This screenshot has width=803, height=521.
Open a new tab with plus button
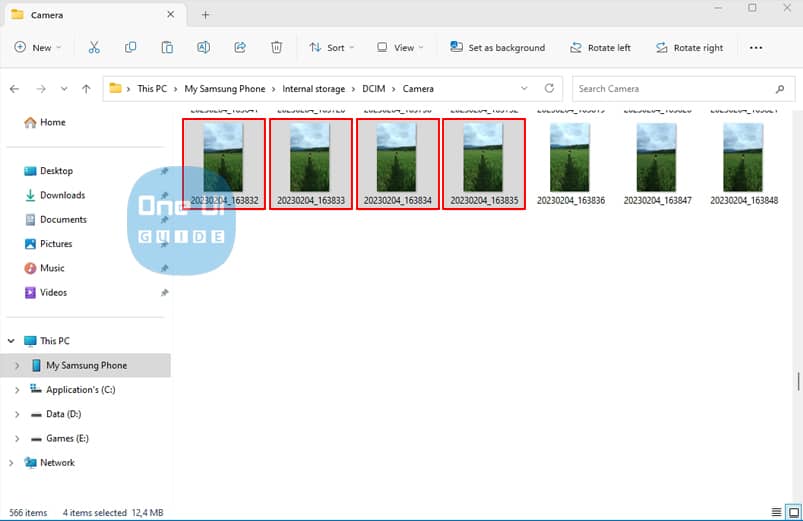tap(206, 15)
